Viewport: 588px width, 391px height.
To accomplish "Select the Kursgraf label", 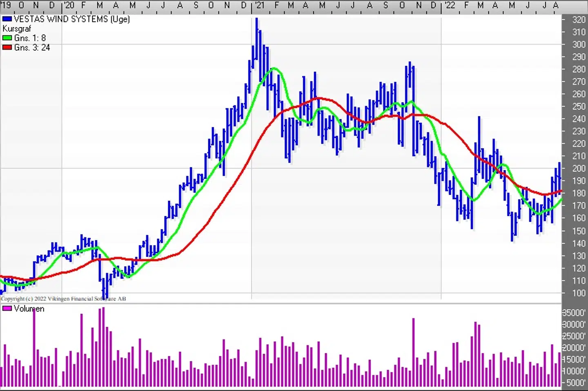I will click(x=17, y=29).
